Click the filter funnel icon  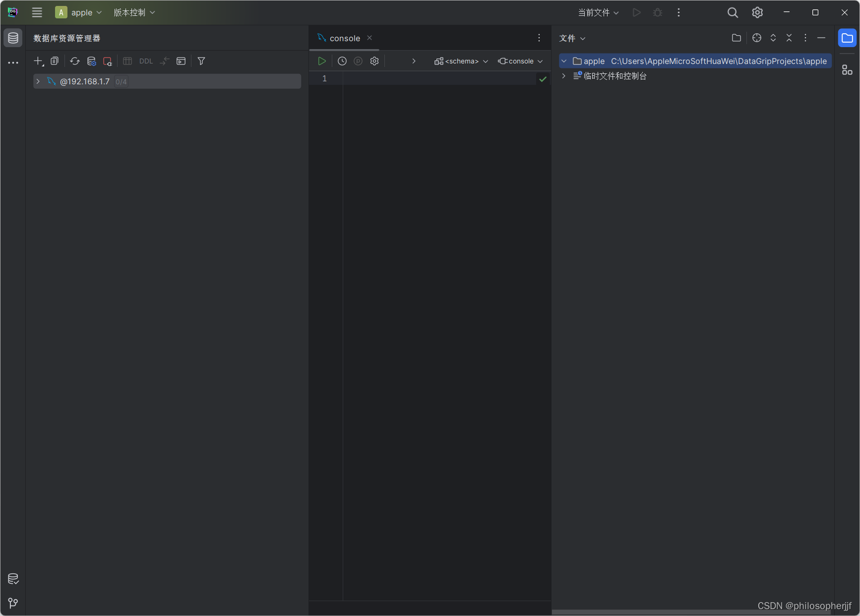point(201,61)
